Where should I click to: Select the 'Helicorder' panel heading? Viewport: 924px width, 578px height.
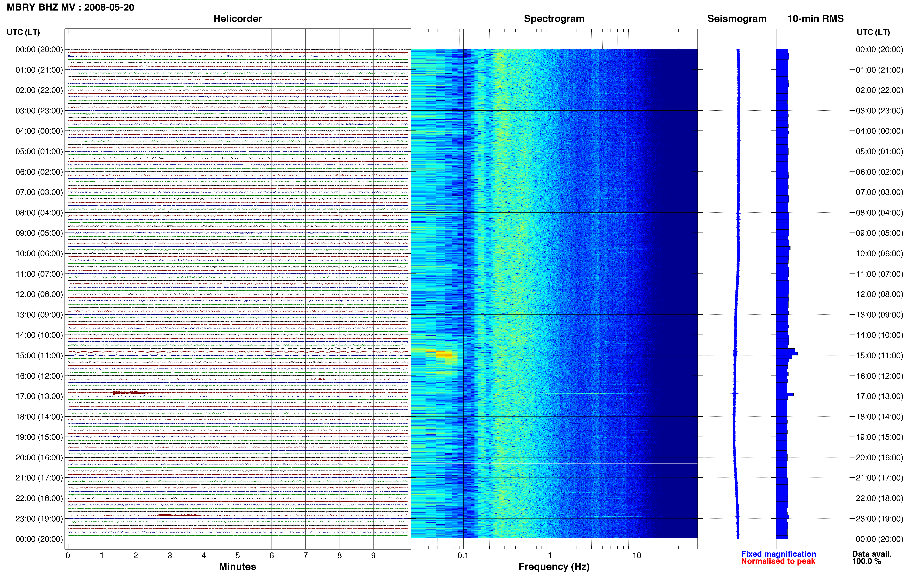tap(238, 19)
